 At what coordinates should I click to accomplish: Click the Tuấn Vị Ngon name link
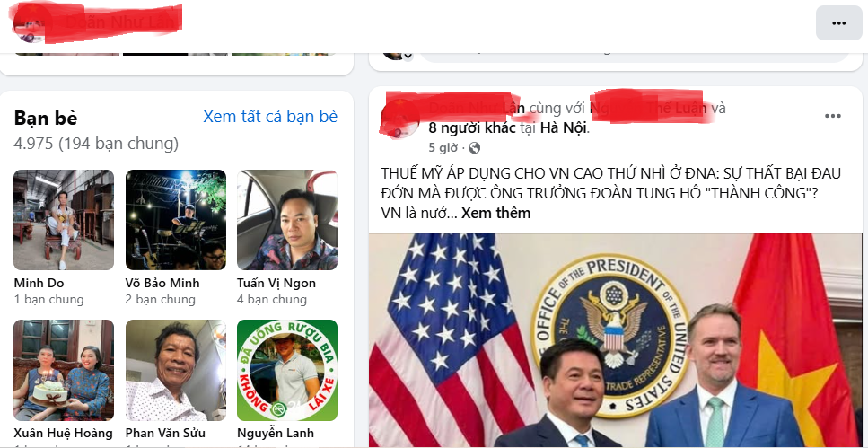[x=276, y=283]
